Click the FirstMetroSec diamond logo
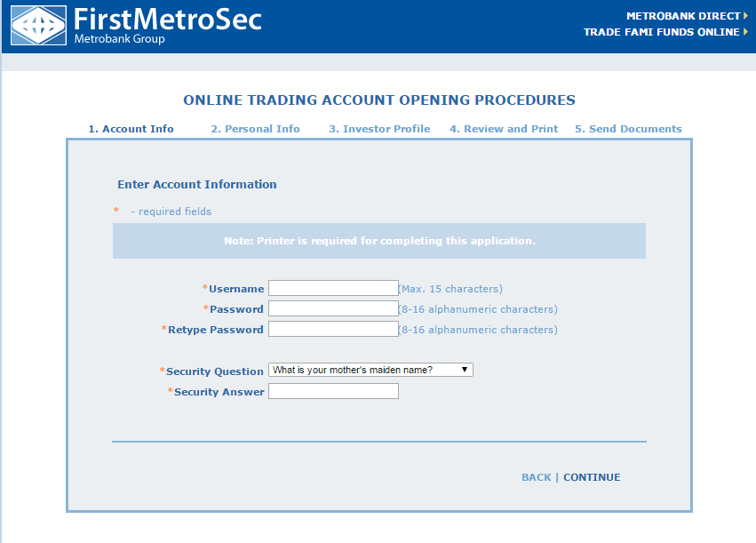 click(x=37, y=25)
